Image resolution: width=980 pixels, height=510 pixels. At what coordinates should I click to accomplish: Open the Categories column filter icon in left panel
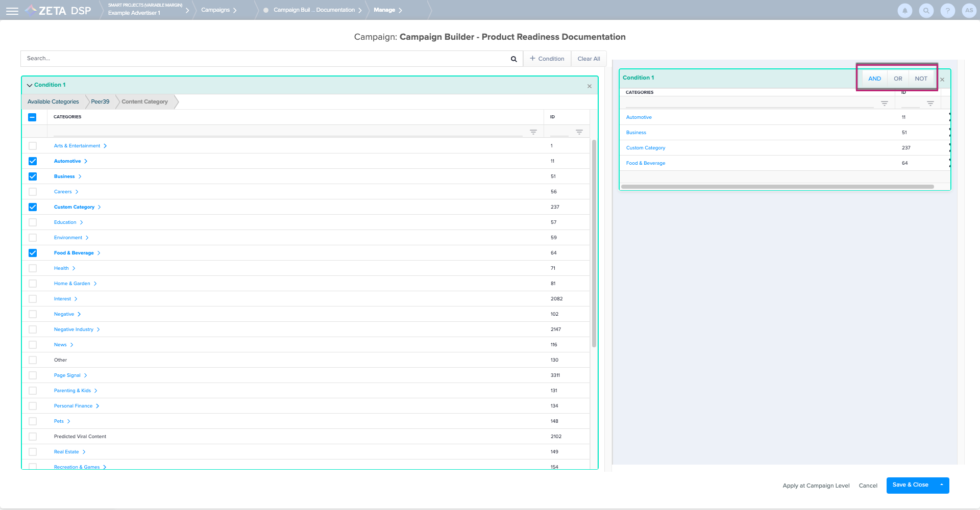pos(533,132)
